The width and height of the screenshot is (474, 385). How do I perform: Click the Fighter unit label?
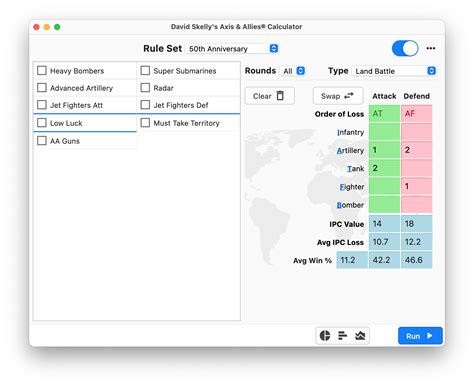tap(352, 187)
